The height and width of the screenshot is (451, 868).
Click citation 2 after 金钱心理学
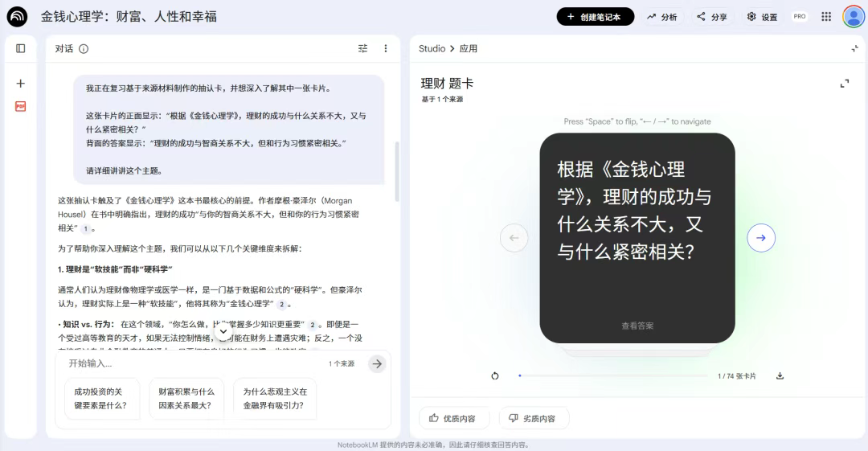282,304
